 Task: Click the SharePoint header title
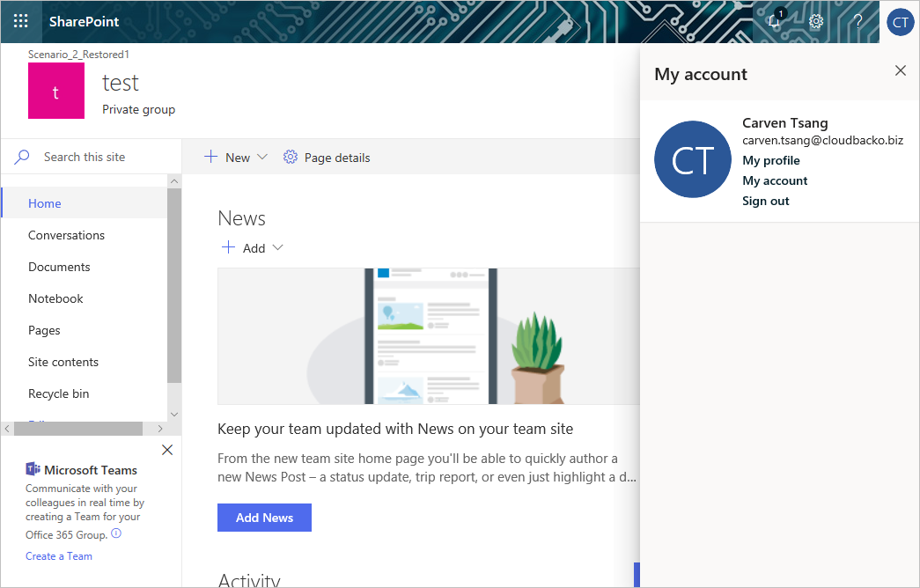pos(84,22)
